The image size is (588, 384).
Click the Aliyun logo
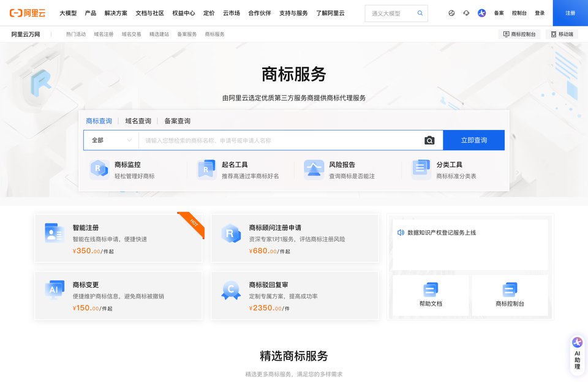28,13
